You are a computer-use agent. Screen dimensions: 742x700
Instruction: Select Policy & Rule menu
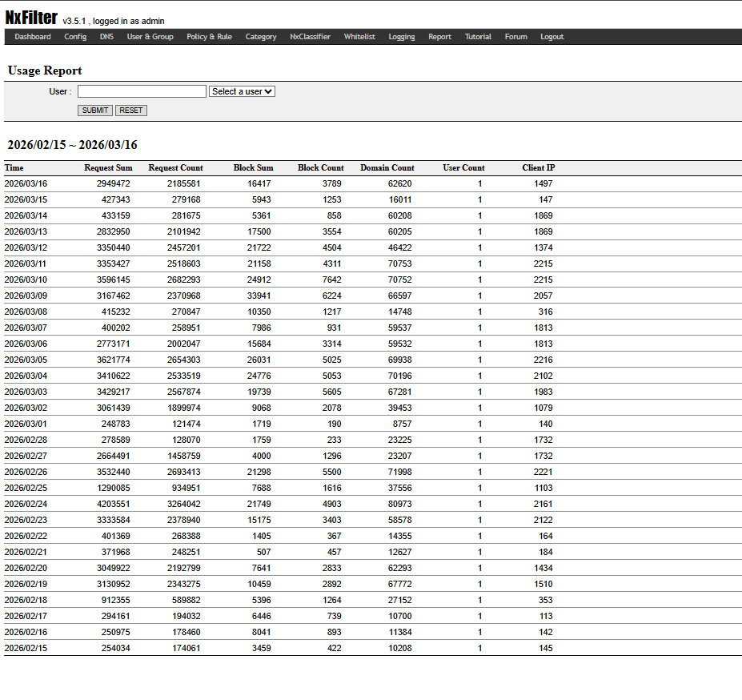209,37
